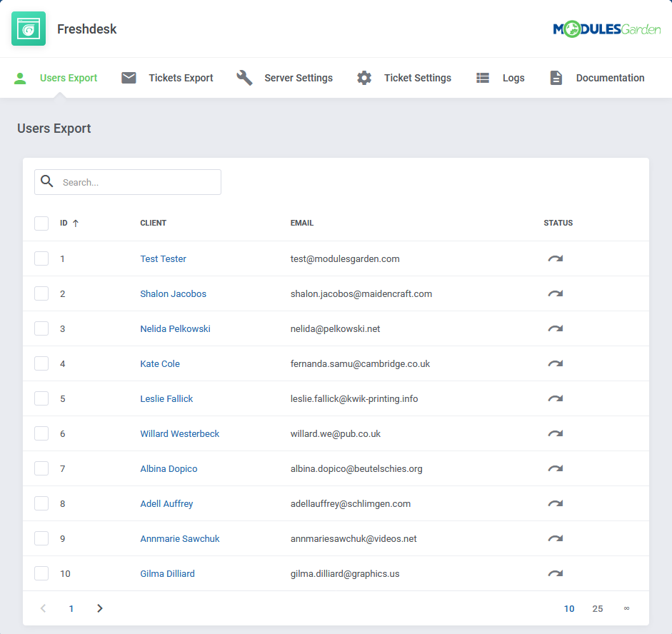Viewport: 672px width, 634px height.
Task: Check the Adell Auffrey row checkbox
Action: coord(41,503)
